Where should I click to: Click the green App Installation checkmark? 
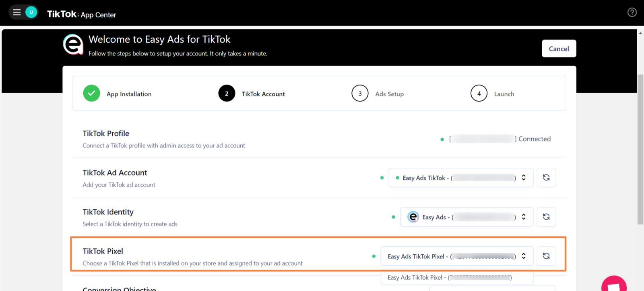(92, 94)
